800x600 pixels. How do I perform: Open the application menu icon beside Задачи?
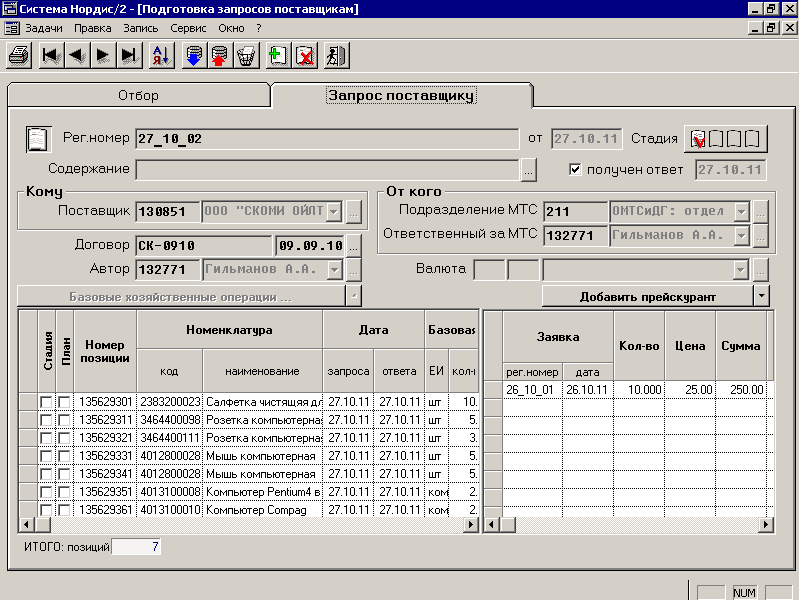point(12,28)
